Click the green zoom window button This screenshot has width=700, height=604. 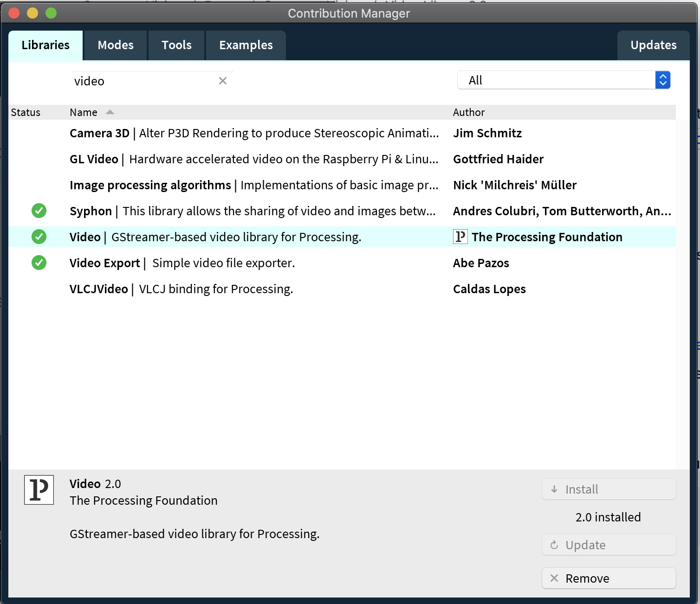51,13
